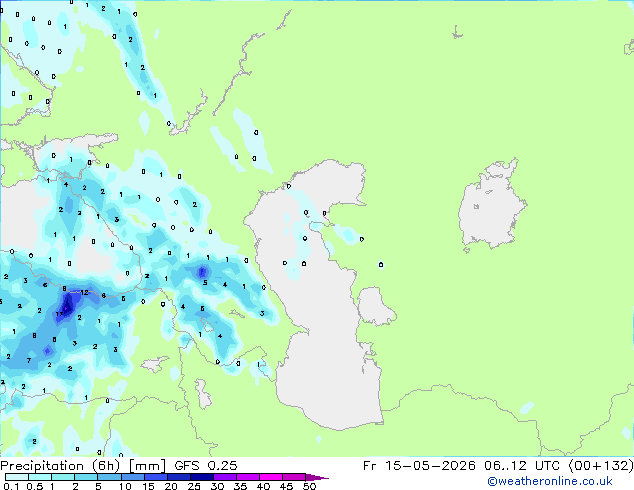Click the '35' legend scale label

240,486
